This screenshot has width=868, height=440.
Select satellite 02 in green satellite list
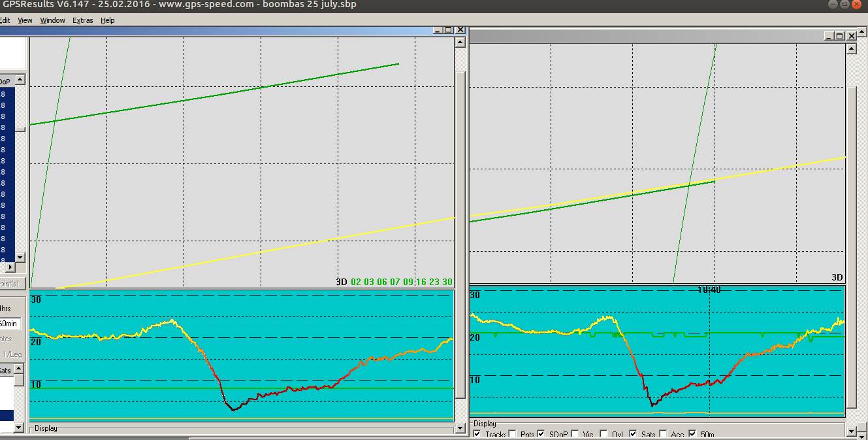(x=355, y=282)
